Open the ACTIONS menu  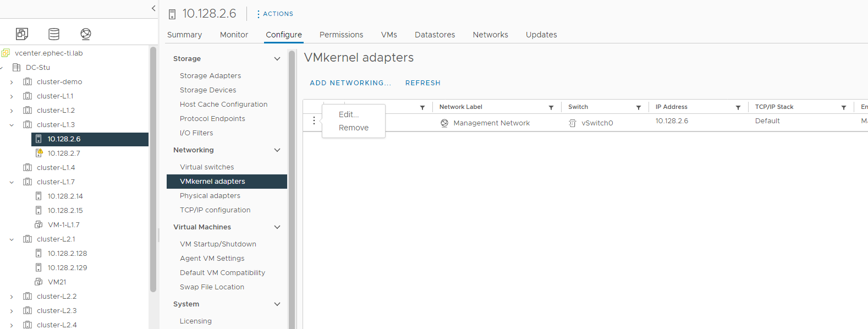[x=275, y=14]
